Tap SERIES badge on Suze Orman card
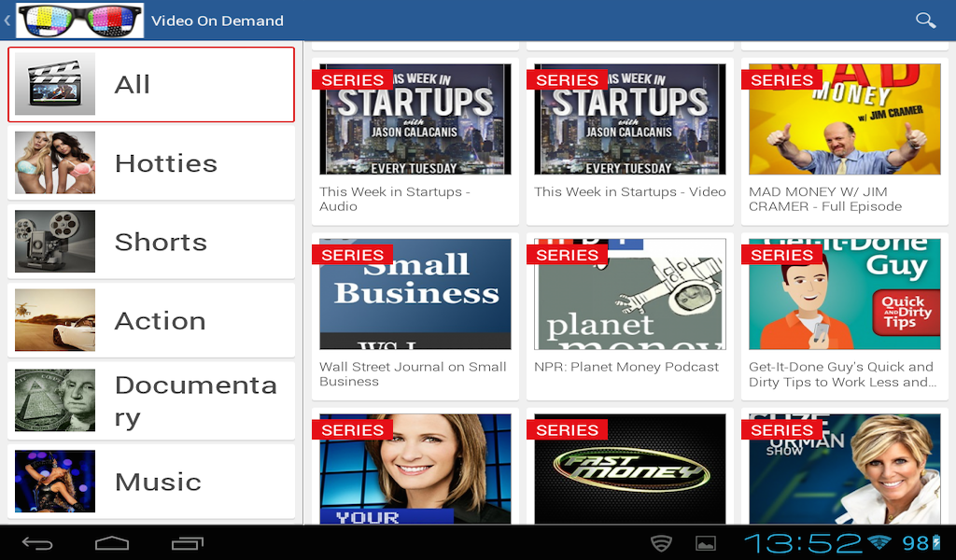The width and height of the screenshot is (956, 560). coord(781,429)
